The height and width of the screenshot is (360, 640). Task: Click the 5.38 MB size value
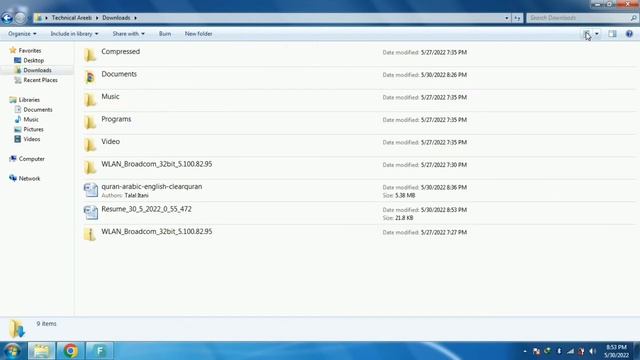[405, 196]
